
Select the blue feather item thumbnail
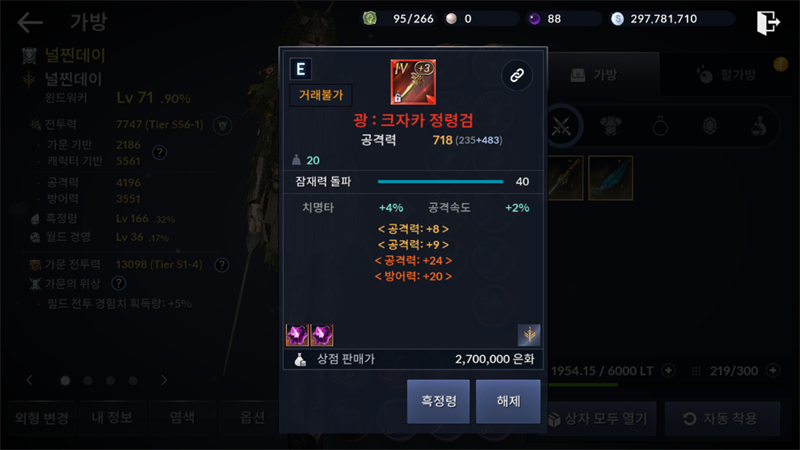pos(610,178)
